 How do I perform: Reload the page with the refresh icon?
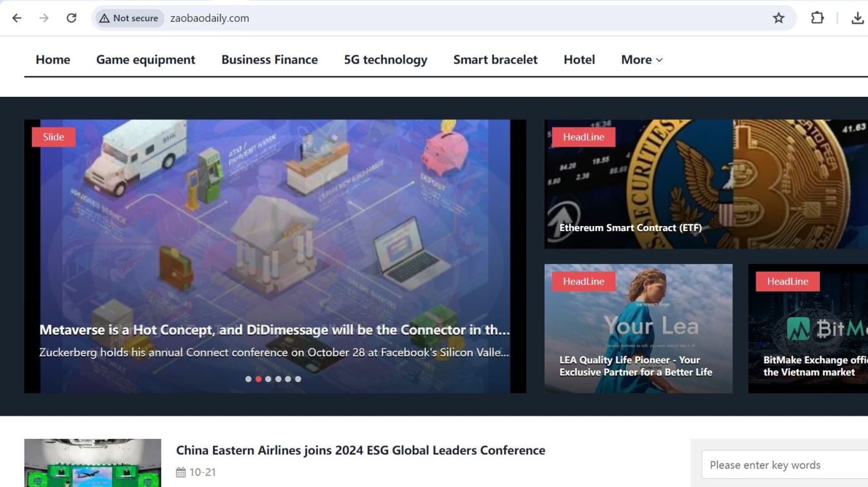tap(71, 18)
